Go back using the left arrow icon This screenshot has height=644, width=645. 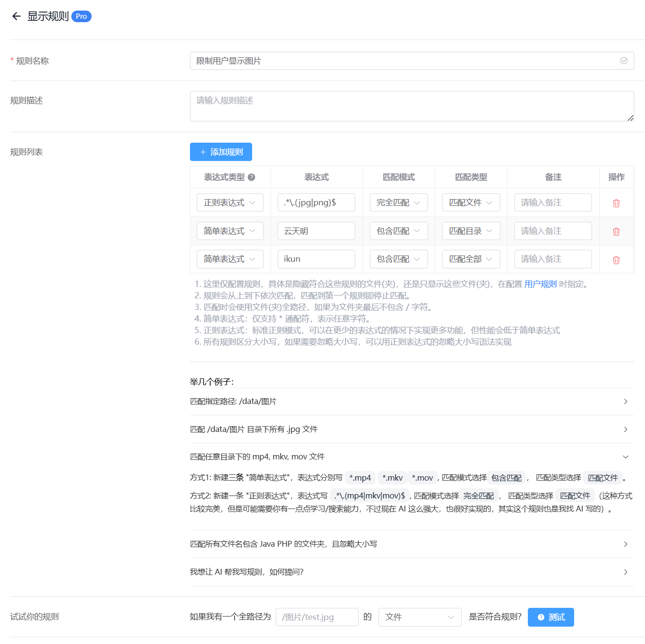[16, 16]
